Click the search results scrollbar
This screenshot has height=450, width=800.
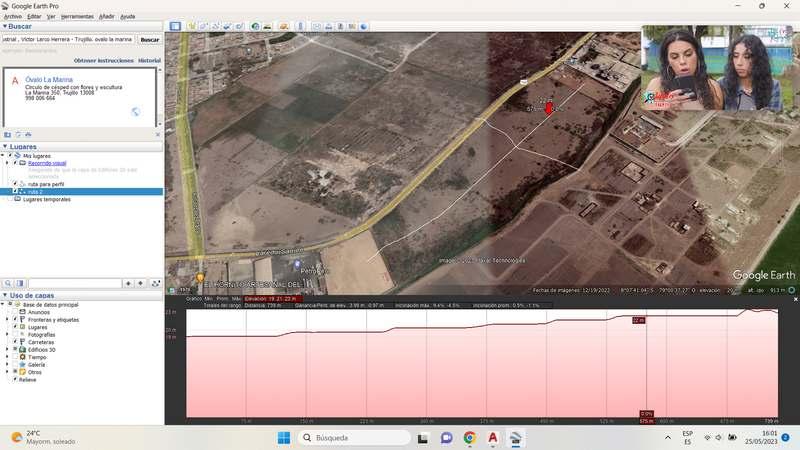(160, 96)
